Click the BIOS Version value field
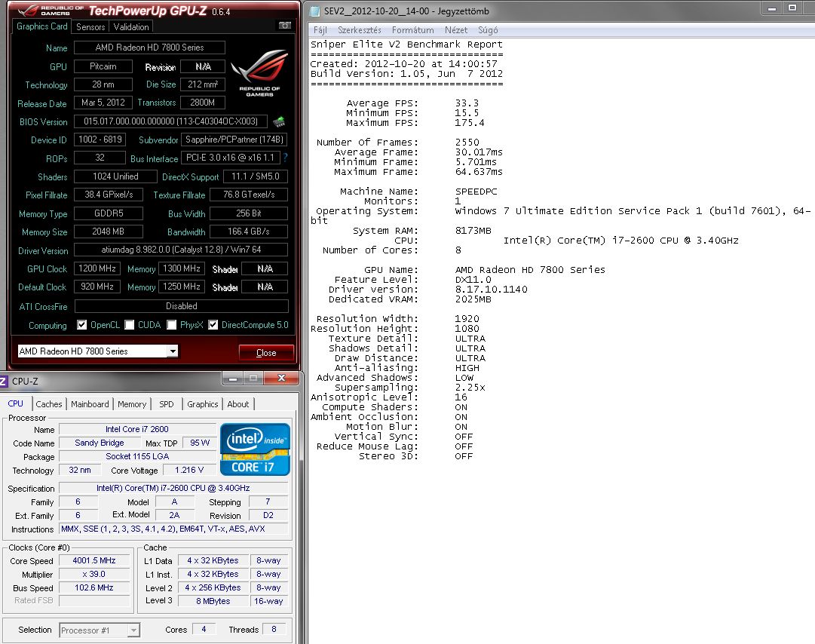This screenshot has height=644, width=815. [170, 121]
